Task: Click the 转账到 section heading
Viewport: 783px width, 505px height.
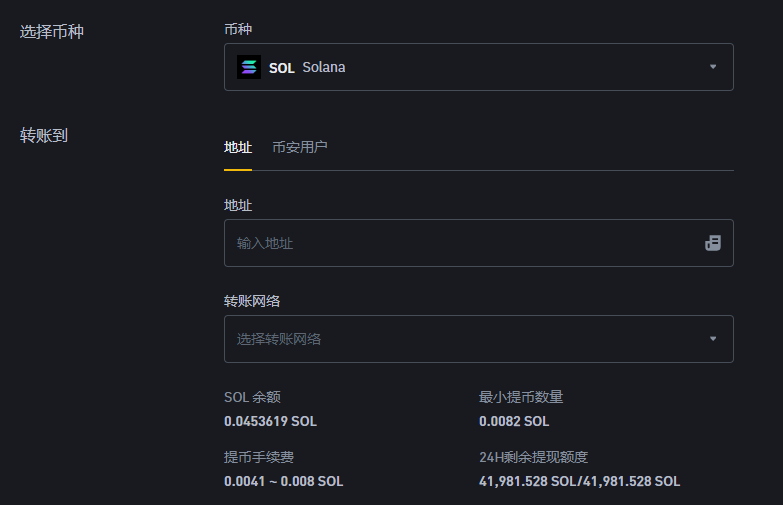Action: [x=44, y=135]
